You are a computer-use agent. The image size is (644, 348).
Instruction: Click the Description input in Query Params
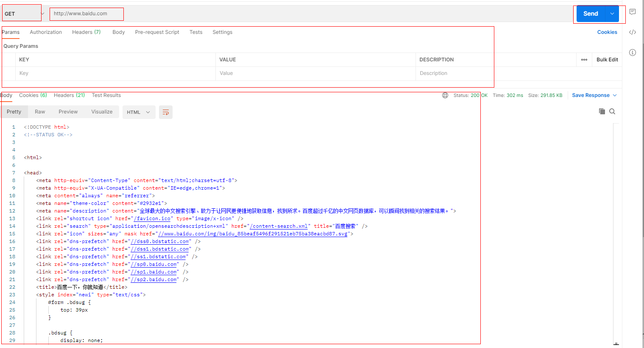[x=496, y=73]
